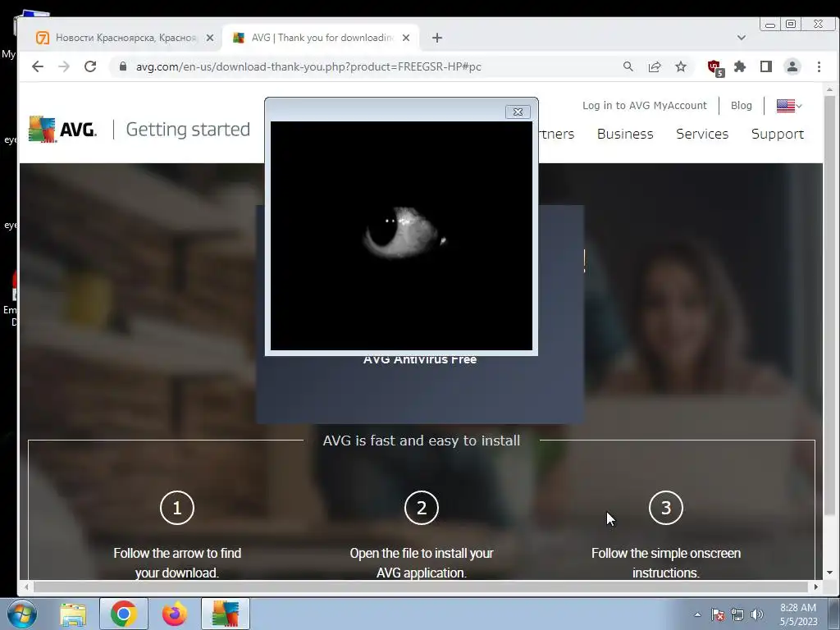Image resolution: width=840 pixels, height=630 pixels.
Task: Open the address bar search icon
Action: tap(628, 66)
